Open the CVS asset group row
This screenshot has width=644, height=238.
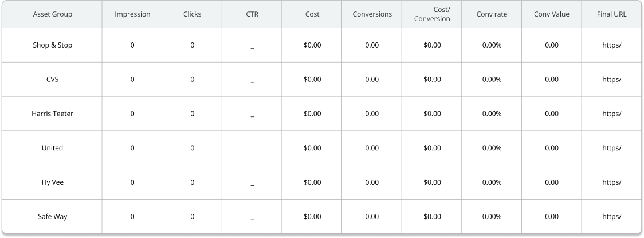[x=52, y=80]
